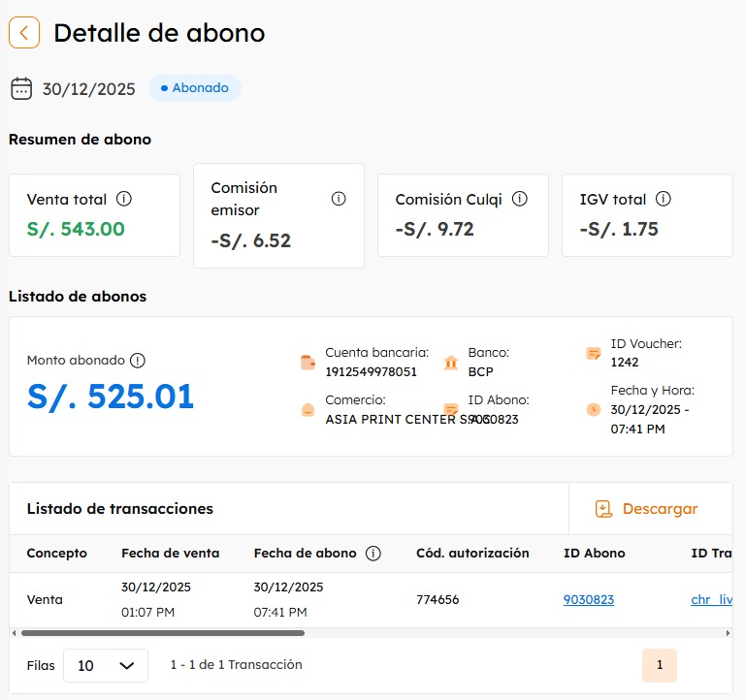Select page 1 in pagination
Screen dimensions: 745x700
pos(660,665)
